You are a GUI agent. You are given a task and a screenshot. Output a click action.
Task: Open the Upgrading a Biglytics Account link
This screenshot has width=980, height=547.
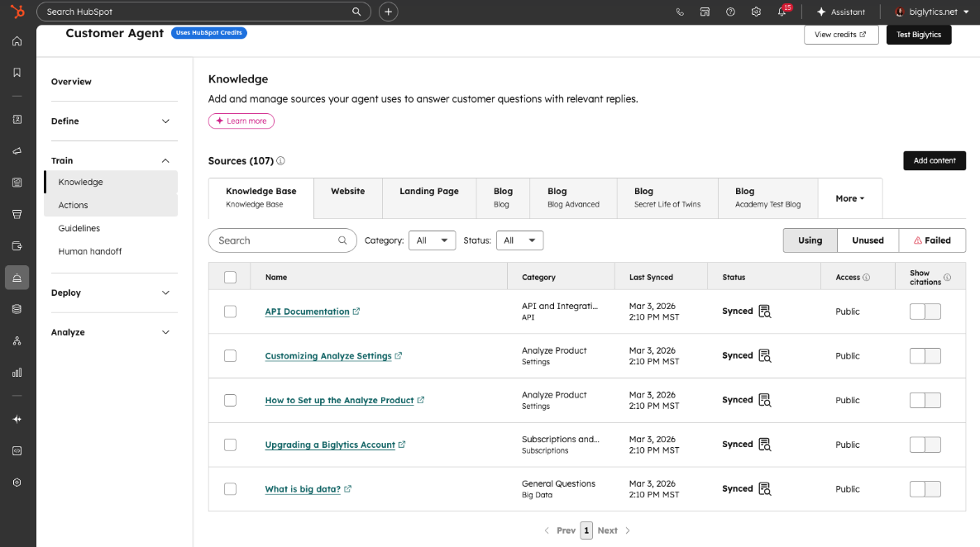[330, 445]
